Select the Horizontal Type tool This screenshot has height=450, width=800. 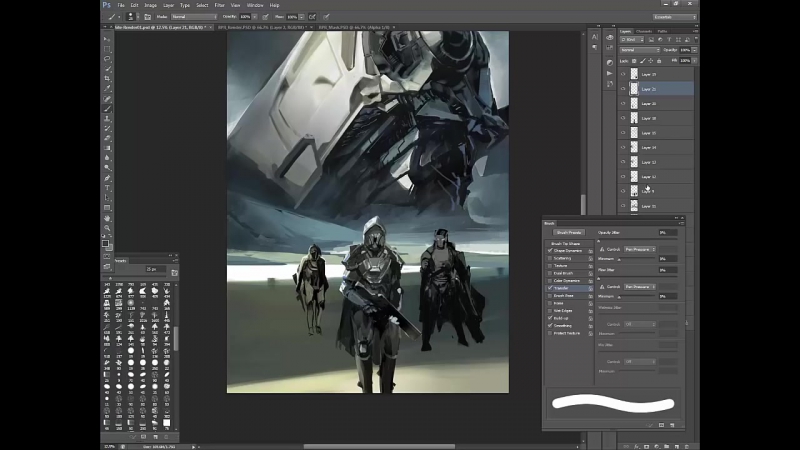click(107, 188)
